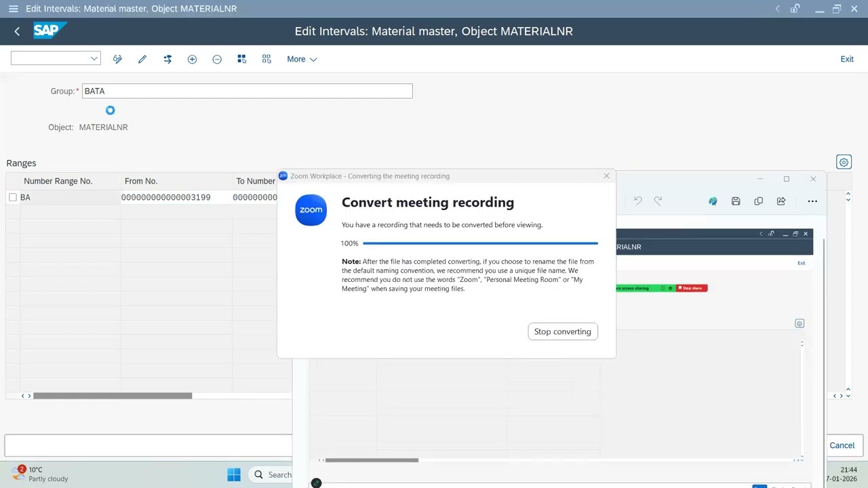The height and width of the screenshot is (488, 868).
Task: Close the Zoom converting dialog
Action: click(606, 176)
